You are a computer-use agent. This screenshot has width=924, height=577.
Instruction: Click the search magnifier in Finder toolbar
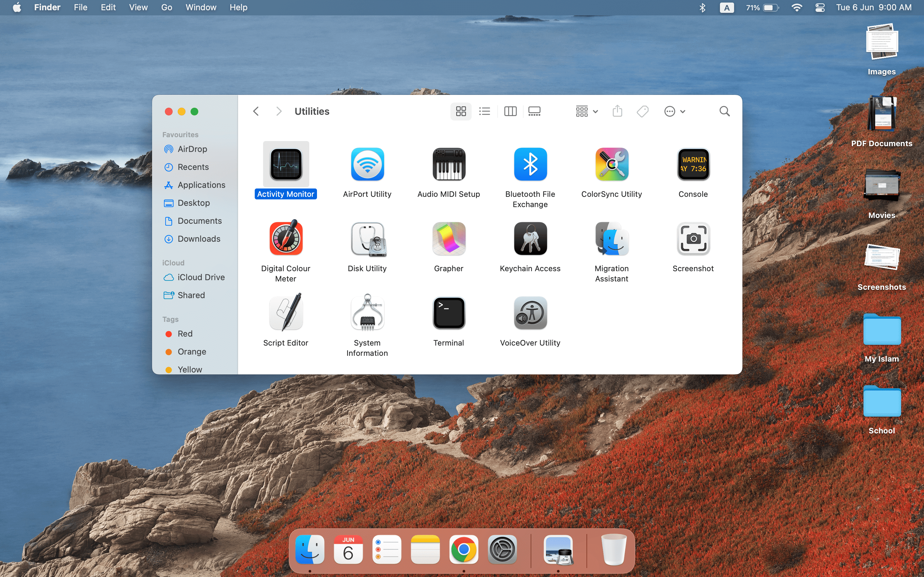(x=724, y=111)
